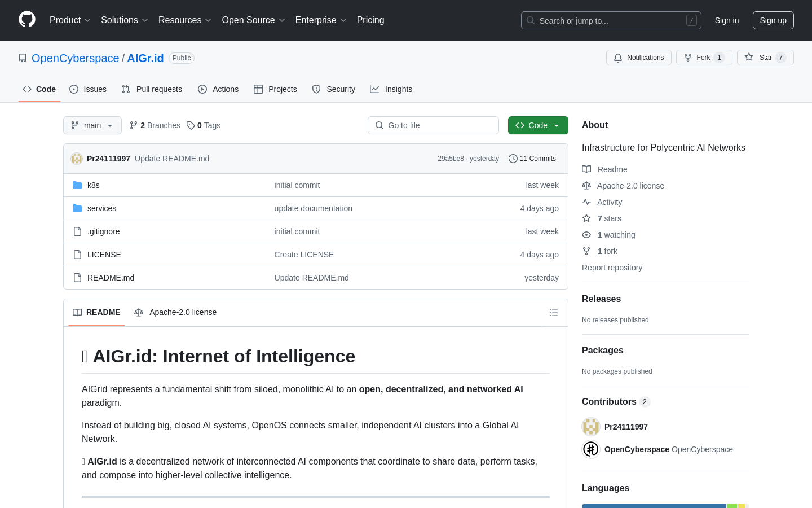This screenshot has height=508, width=812.
Task: Open the AIGr.id repository name link
Action: [145, 58]
